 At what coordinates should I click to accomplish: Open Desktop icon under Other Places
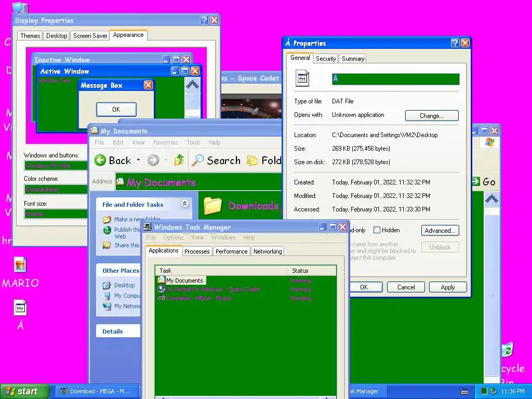pos(107,285)
